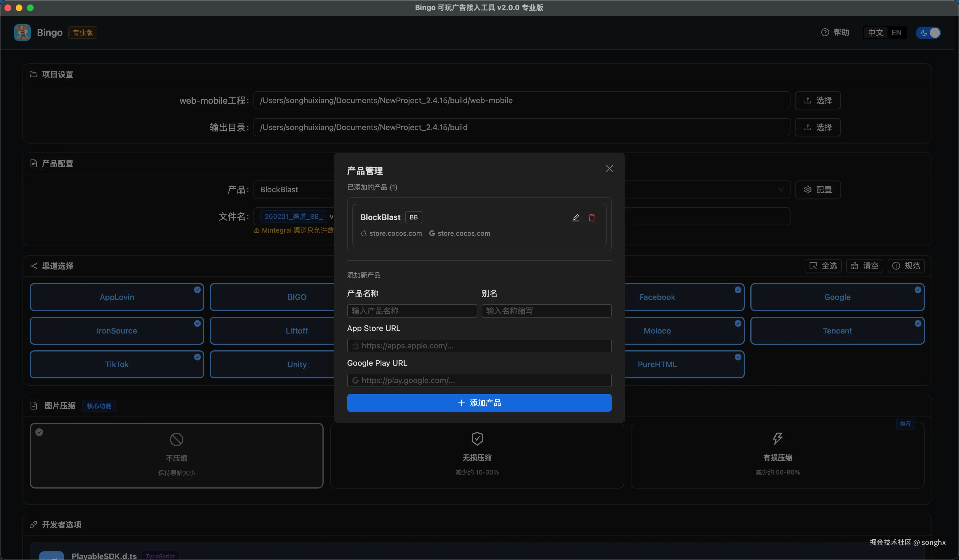This screenshot has height=560, width=959.
Task: Toggle the dark mode switch
Action: (x=928, y=32)
